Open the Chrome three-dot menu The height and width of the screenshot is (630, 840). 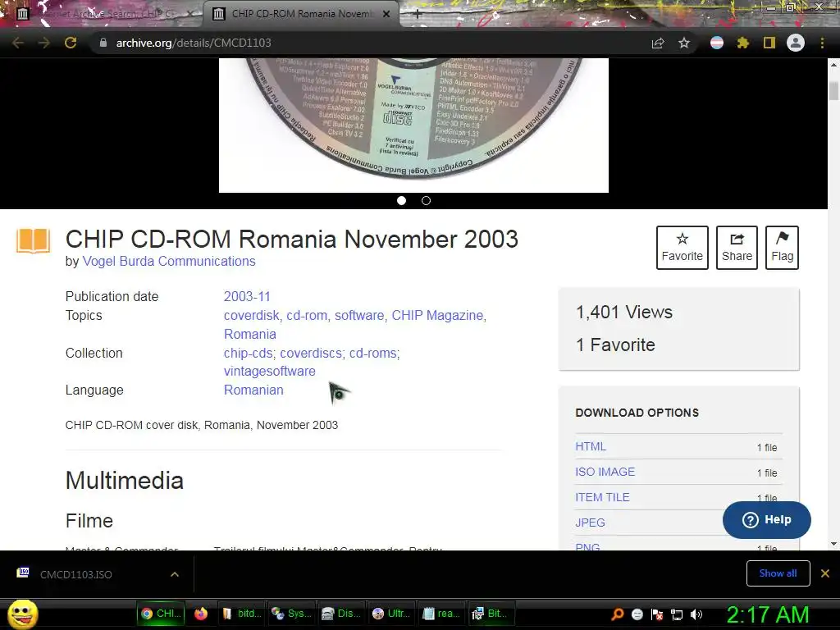[x=822, y=43]
